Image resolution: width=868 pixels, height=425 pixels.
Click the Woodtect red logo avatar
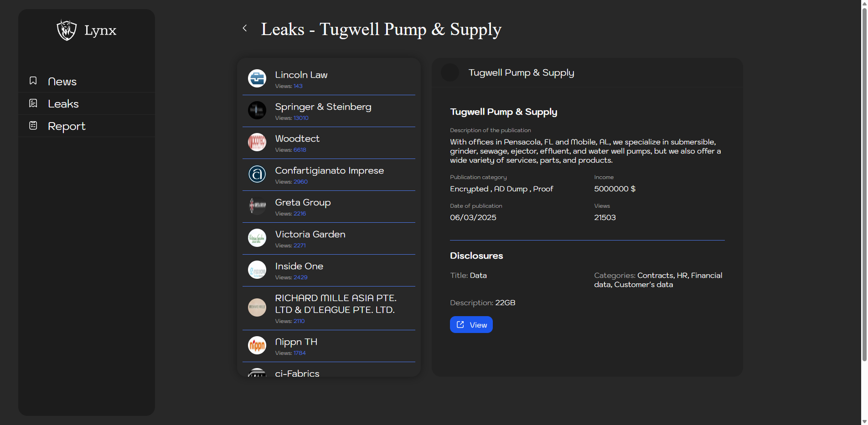tap(257, 142)
